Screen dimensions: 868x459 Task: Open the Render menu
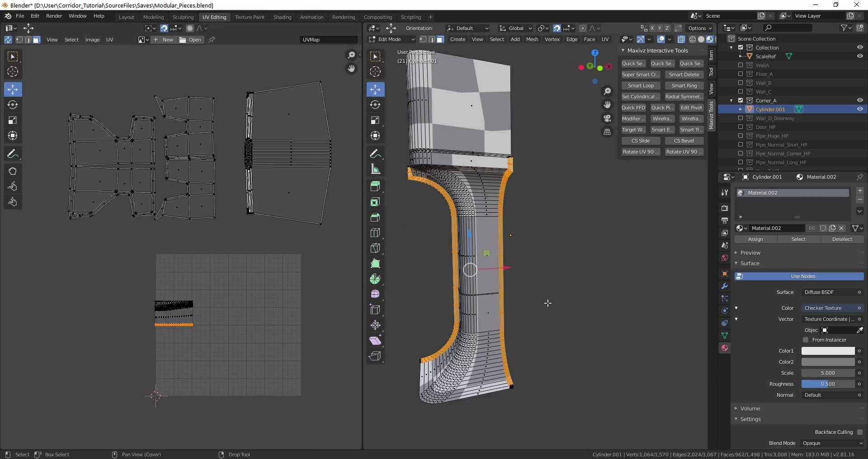[54, 16]
